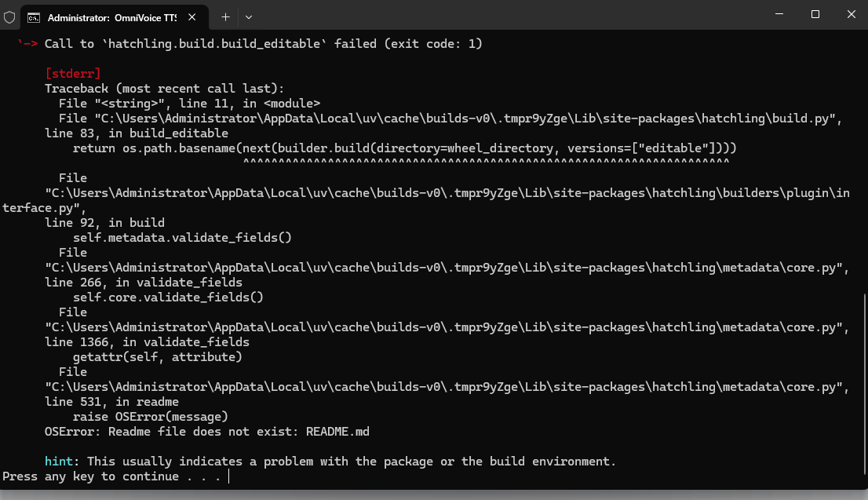The image size is (868, 500).
Task: Click the getattr(self, attribute) line
Action: [x=157, y=357]
